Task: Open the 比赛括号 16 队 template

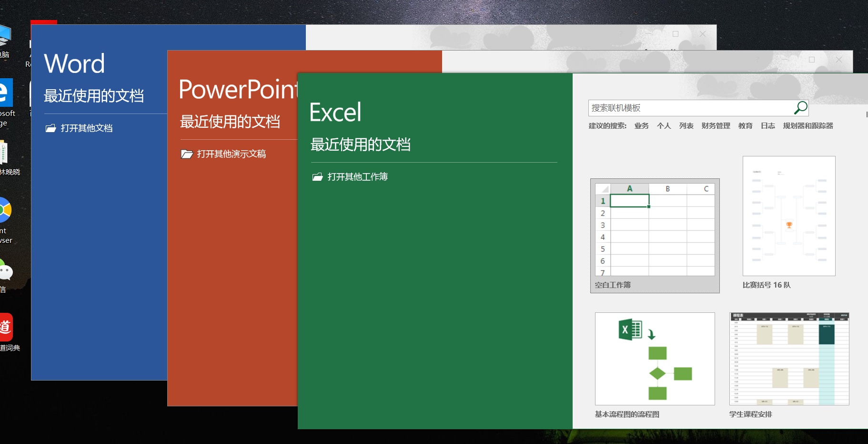Action: [789, 216]
